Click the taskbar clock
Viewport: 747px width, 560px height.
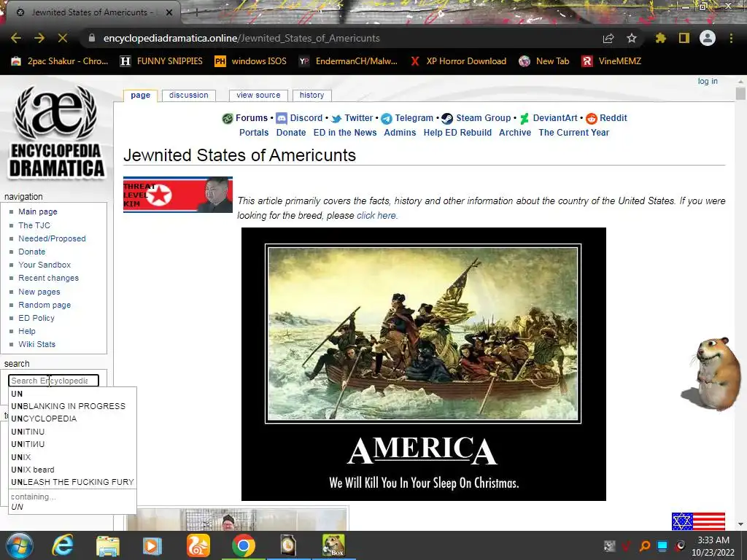pos(713,546)
